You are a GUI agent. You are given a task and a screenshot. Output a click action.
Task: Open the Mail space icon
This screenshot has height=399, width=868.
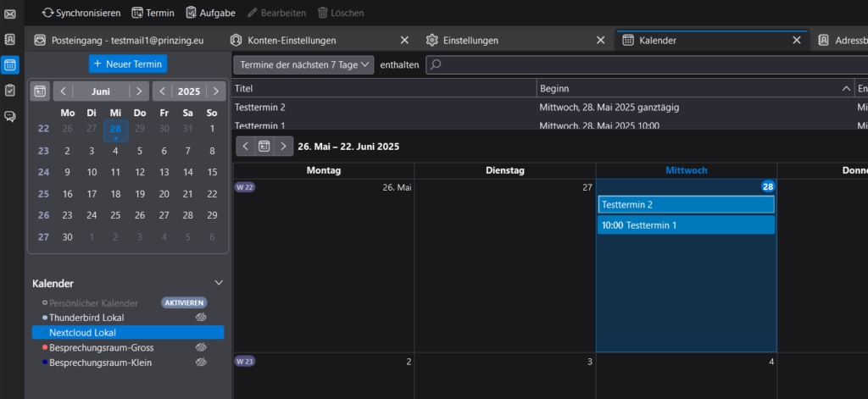(x=10, y=14)
